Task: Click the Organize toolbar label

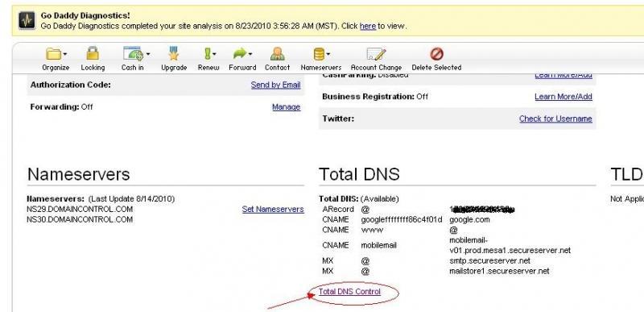Action: pos(56,68)
